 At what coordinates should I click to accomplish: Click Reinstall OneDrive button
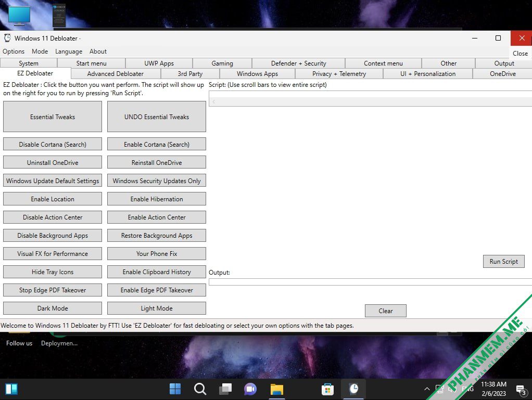157,162
